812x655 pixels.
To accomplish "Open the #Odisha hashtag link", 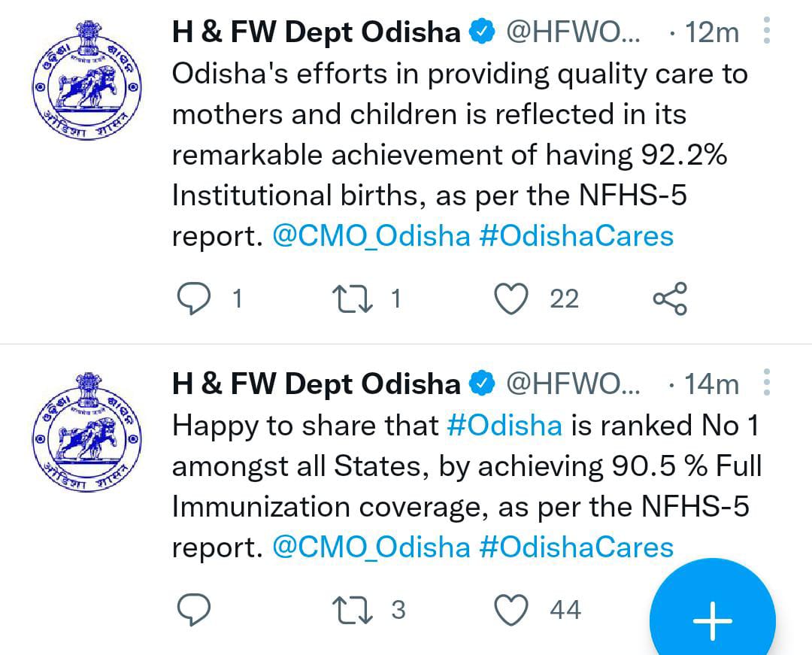I will pos(504,426).
